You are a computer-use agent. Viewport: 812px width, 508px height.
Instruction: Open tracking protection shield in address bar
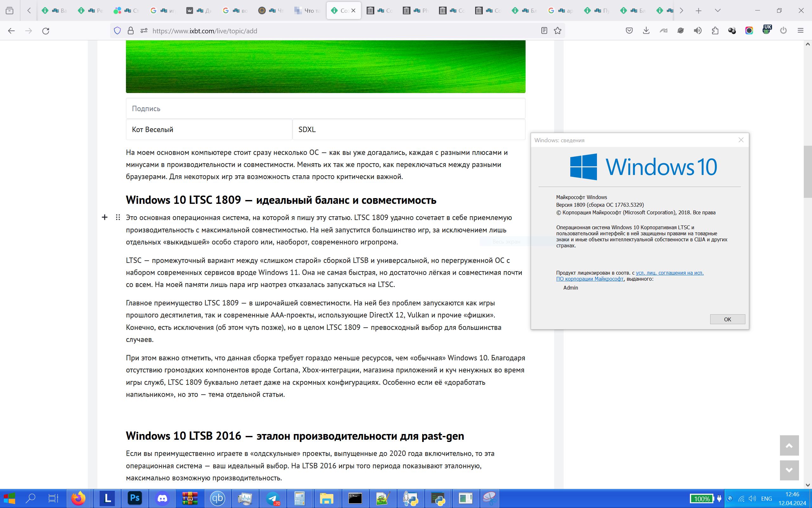coord(117,30)
